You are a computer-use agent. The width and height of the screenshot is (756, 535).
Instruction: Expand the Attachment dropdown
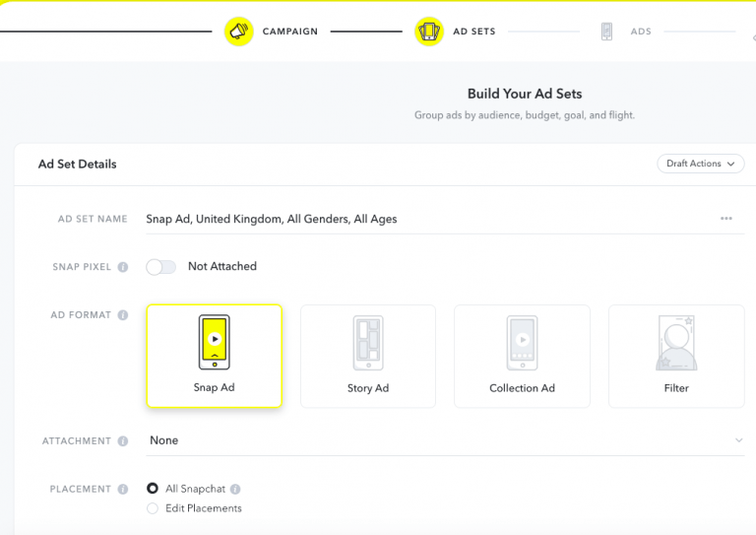tap(738, 440)
